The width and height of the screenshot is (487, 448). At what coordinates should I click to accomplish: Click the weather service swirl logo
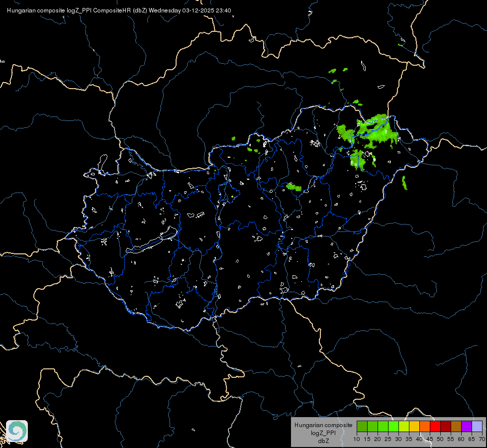pyautogui.click(x=17, y=431)
